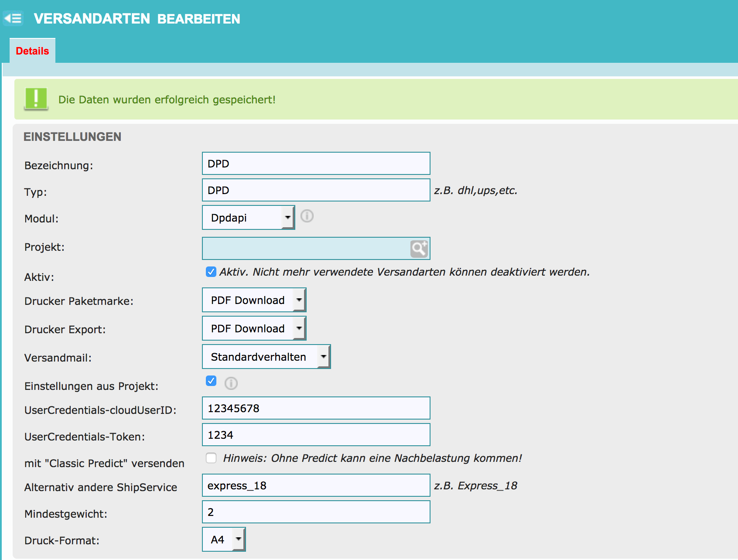Viewport: 738px width, 560px height.
Task: Select the Druck-Format A4 dropdown
Action: [x=224, y=540]
